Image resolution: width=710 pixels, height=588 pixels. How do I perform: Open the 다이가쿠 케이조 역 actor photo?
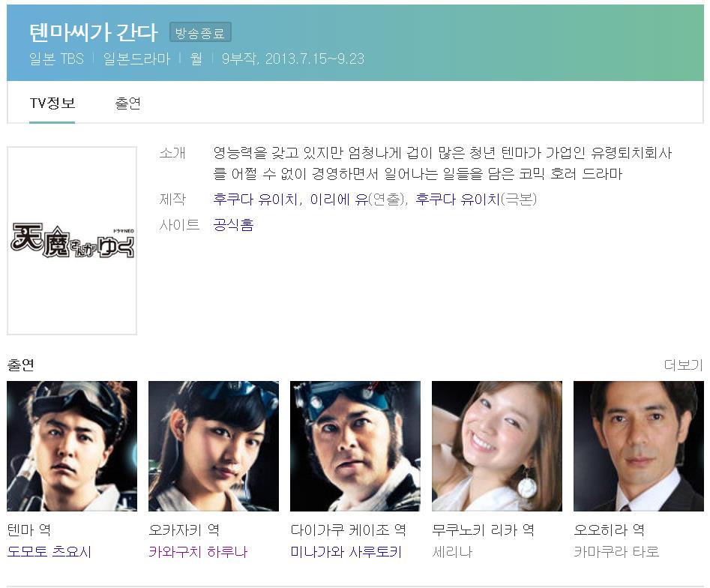[355, 446]
